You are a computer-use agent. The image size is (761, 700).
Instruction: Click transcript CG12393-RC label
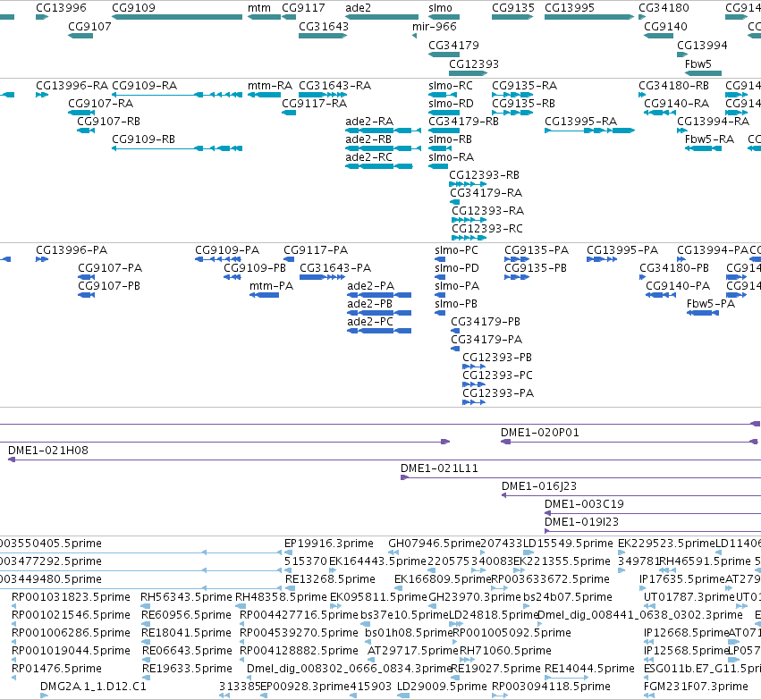487,229
